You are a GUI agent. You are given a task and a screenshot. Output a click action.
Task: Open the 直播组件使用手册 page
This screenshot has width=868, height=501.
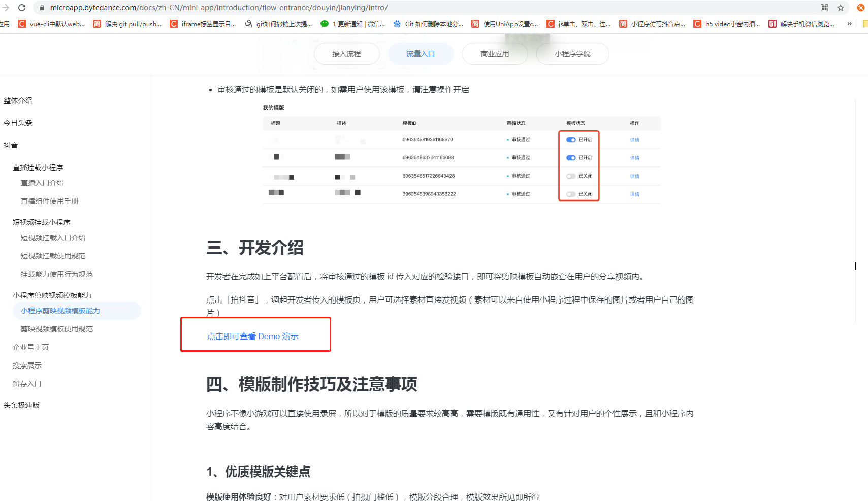49,201
